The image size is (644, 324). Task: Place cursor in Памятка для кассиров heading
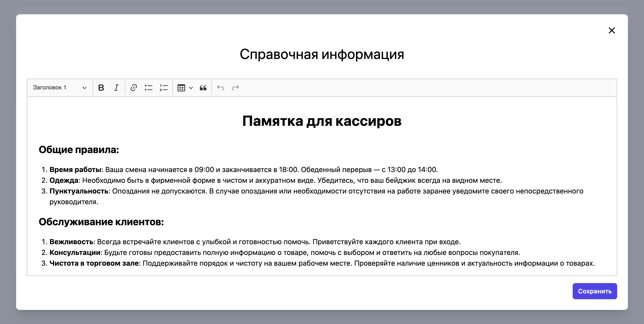(322, 121)
